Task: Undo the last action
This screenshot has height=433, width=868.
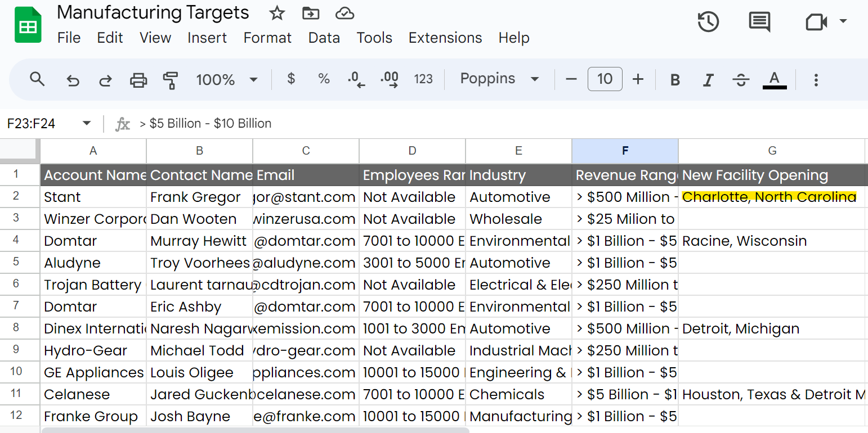Action: (x=73, y=80)
